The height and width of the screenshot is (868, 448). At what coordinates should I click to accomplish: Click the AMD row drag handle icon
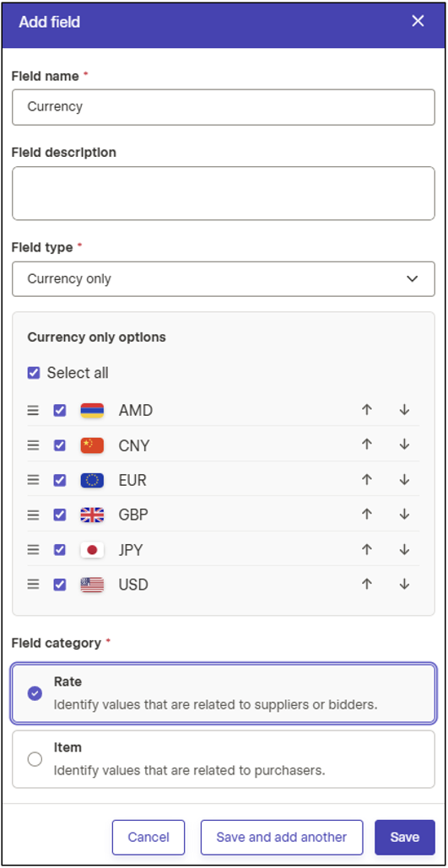[x=34, y=411]
